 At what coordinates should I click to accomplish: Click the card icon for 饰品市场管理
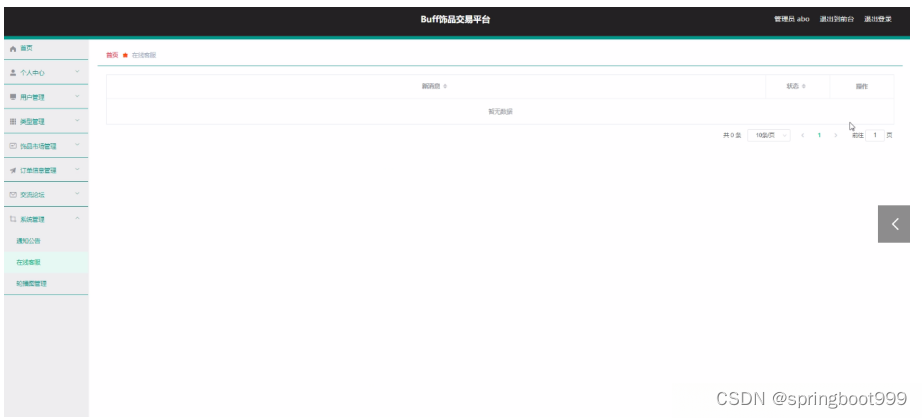[13, 146]
